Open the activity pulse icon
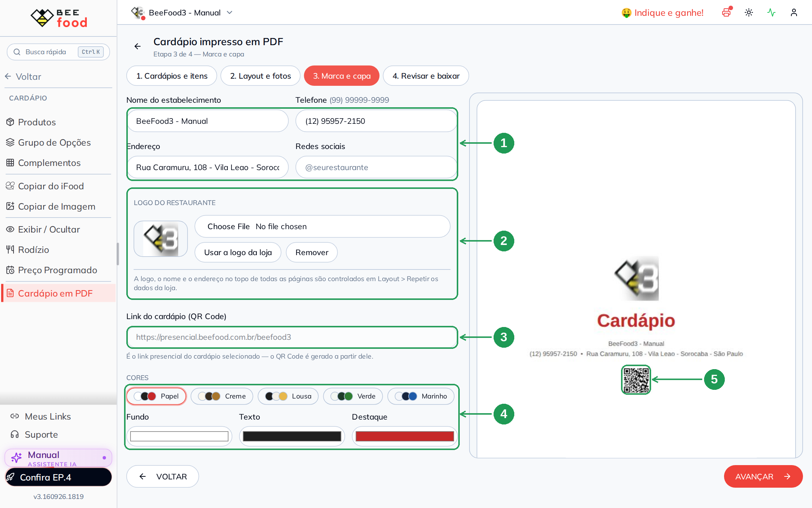812x508 pixels. click(x=771, y=12)
